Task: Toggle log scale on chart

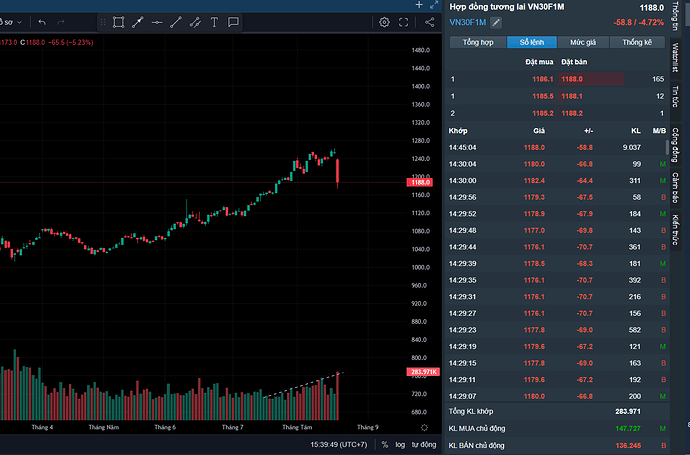Action: coord(400,444)
